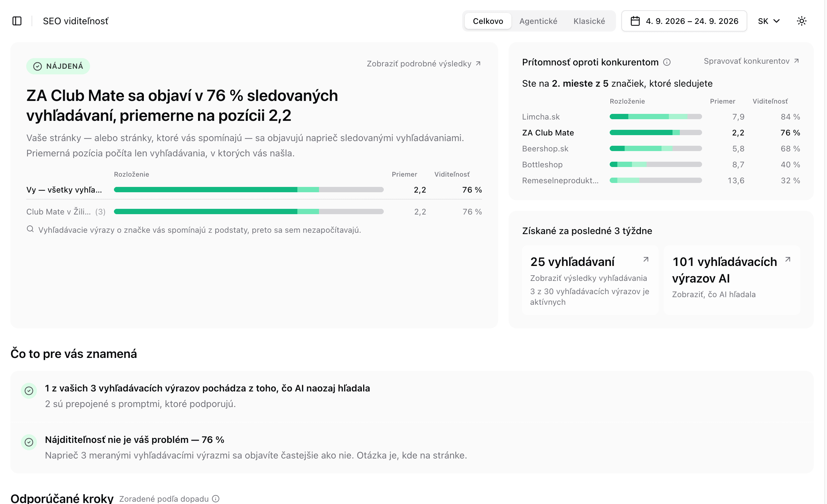The width and height of the screenshot is (827, 504).
Task: Click the NÁJDENÁ status badge
Action: coord(58,66)
